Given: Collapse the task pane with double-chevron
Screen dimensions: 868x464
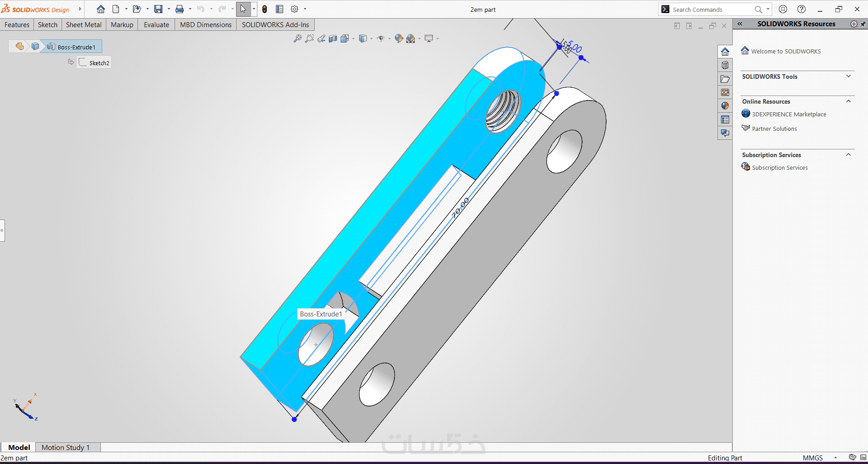Looking at the screenshot, I should pos(740,24).
